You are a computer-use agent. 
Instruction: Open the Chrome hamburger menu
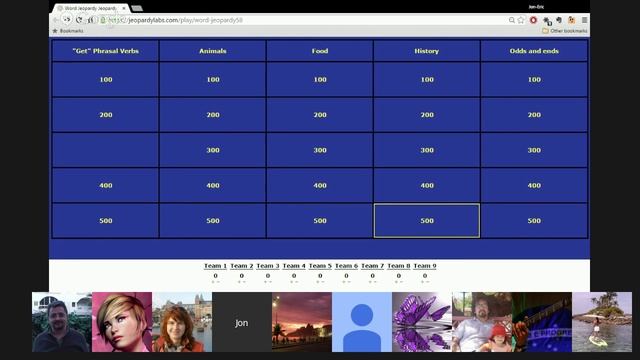584,20
